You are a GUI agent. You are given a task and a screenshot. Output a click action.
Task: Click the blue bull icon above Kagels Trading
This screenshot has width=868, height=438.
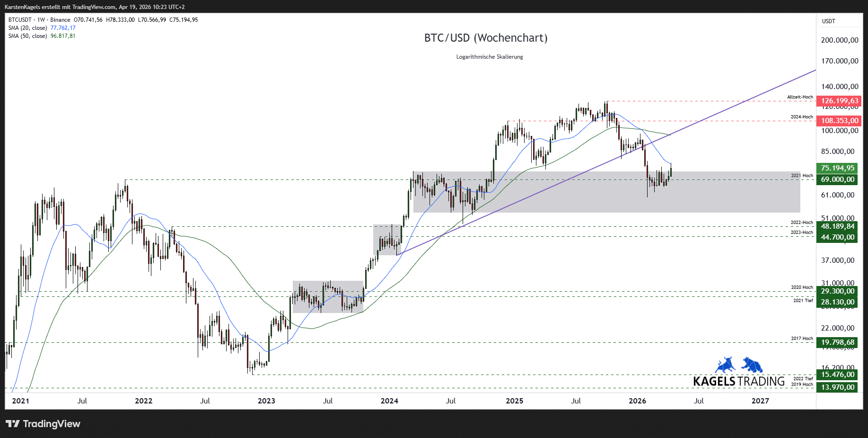pyautogui.click(x=725, y=365)
